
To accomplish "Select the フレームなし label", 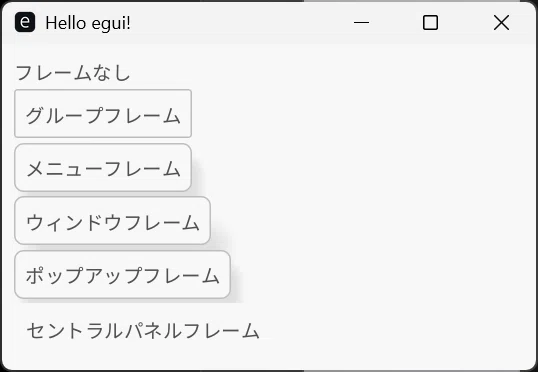I will click(x=73, y=73).
